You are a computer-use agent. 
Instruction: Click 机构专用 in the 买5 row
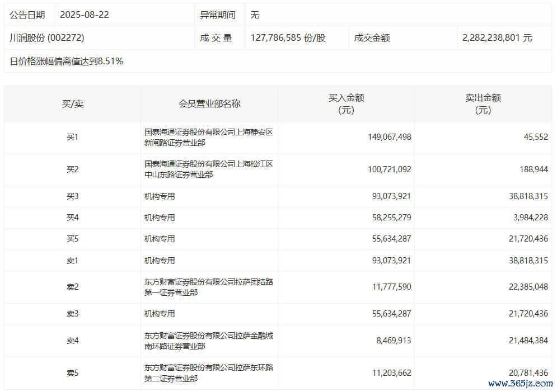(x=160, y=239)
